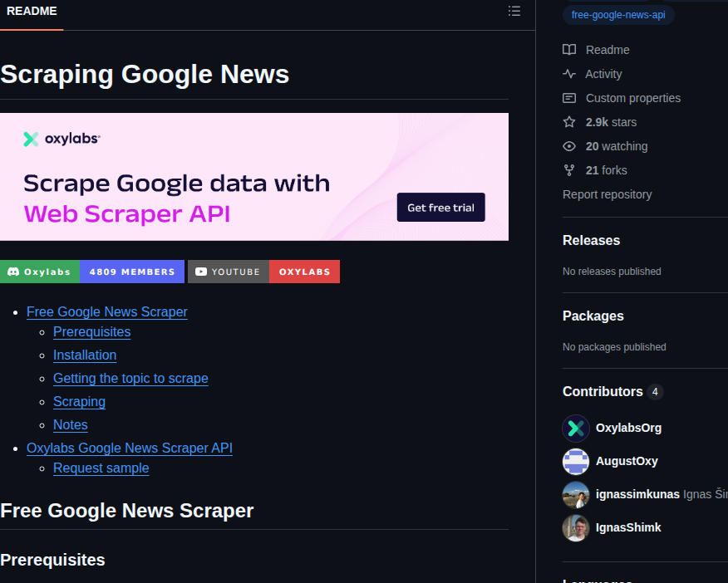The height and width of the screenshot is (583, 728).
Task: Open the Readme sidebar link
Action: [x=607, y=50]
